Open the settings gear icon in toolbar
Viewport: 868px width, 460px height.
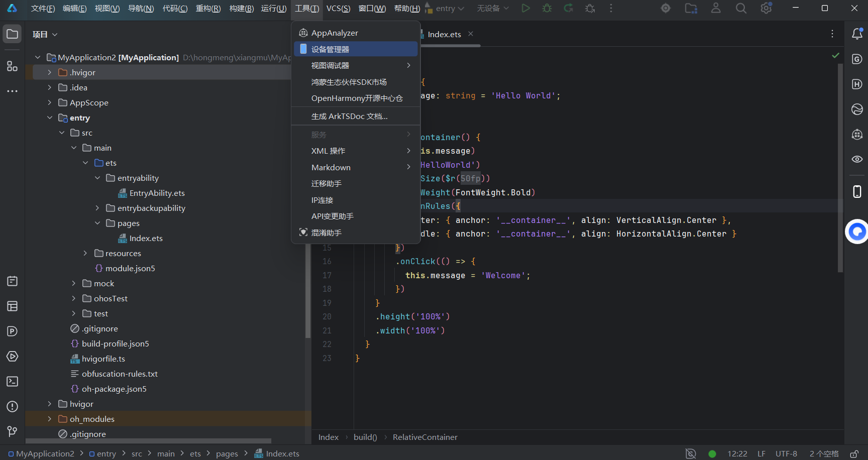point(766,8)
